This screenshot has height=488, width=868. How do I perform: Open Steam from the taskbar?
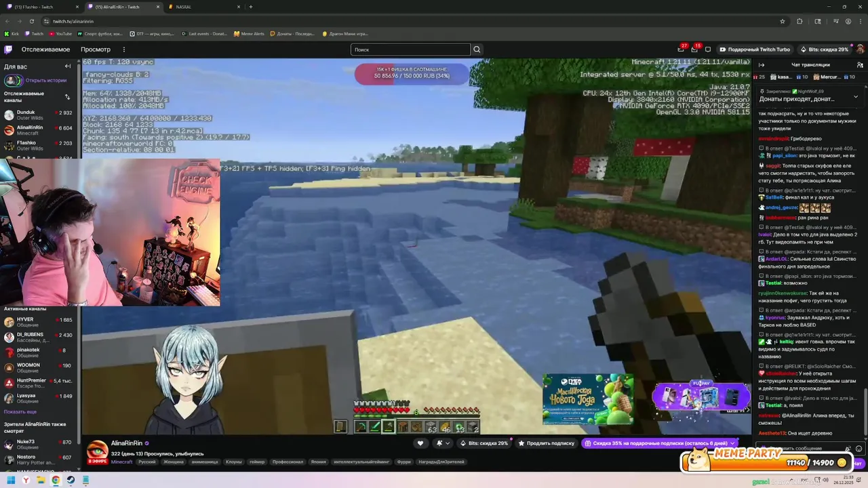coord(71,481)
